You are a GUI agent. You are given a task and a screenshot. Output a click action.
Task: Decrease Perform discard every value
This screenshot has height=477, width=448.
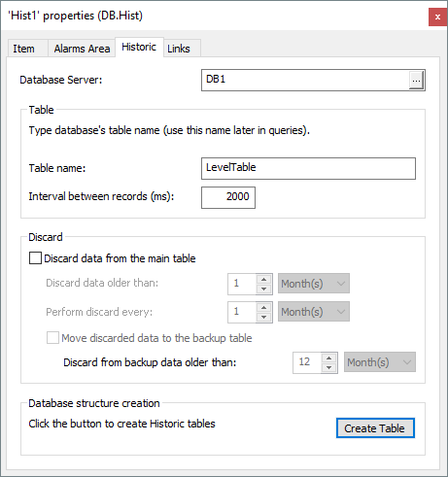coord(264,317)
